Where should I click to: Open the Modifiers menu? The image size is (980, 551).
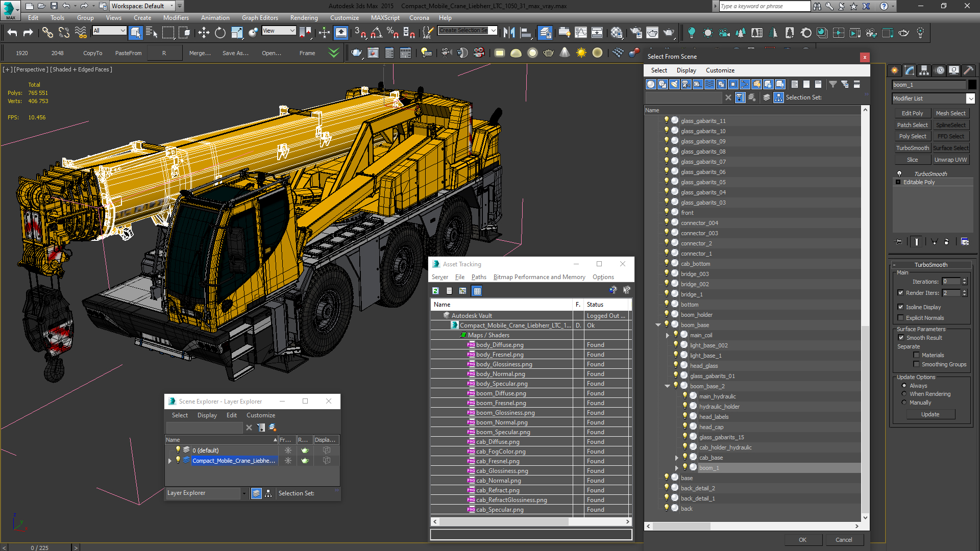[176, 18]
